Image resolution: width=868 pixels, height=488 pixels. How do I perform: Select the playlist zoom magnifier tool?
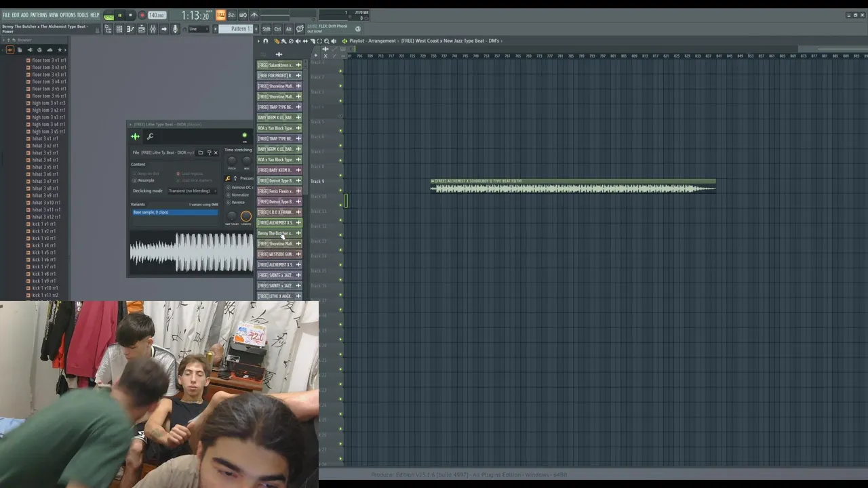tap(326, 41)
